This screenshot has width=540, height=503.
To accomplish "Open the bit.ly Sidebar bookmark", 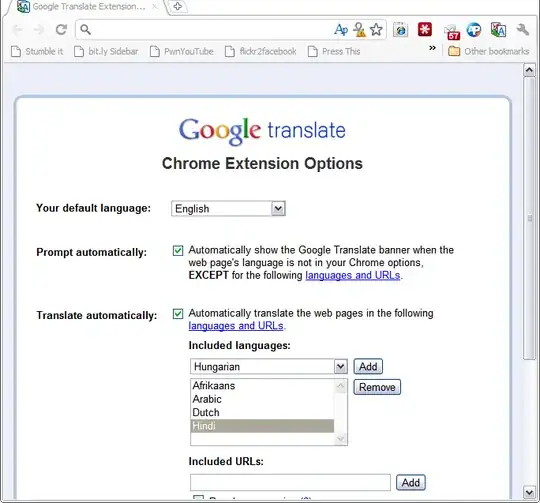I will [106, 52].
